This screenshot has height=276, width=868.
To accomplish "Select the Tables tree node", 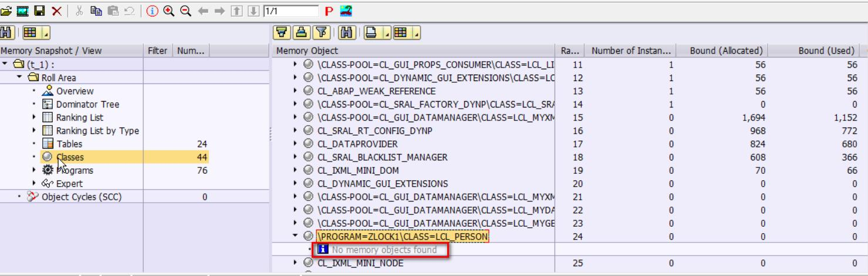I will pos(69,144).
